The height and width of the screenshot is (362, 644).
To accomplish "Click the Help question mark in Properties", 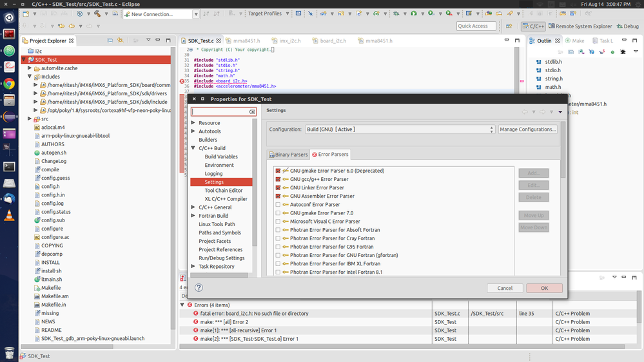I will (199, 288).
